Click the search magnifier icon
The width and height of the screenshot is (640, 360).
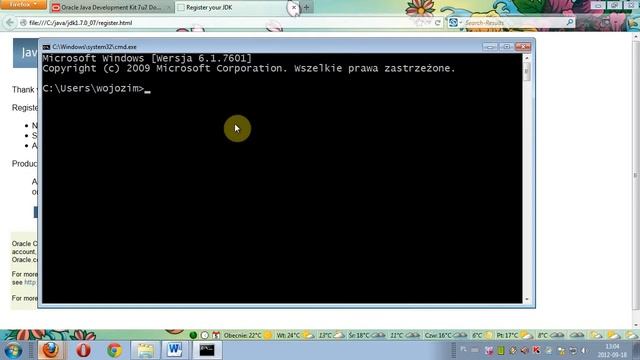tap(570, 22)
